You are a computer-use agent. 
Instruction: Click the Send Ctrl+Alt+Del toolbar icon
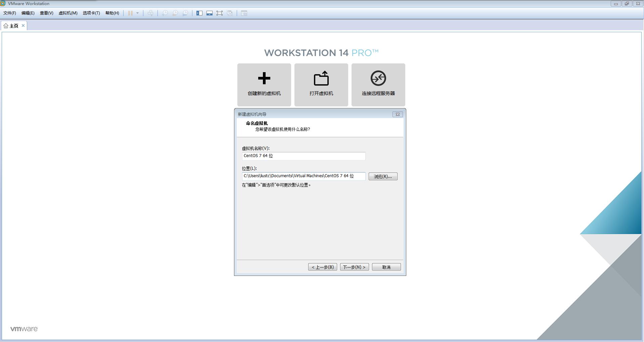[x=150, y=13]
